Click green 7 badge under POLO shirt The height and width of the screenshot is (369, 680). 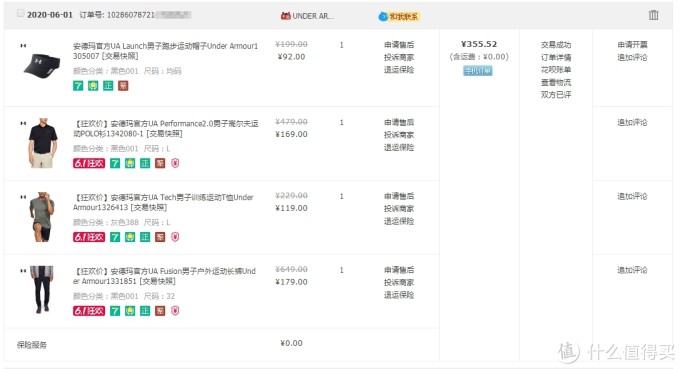coord(115,163)
